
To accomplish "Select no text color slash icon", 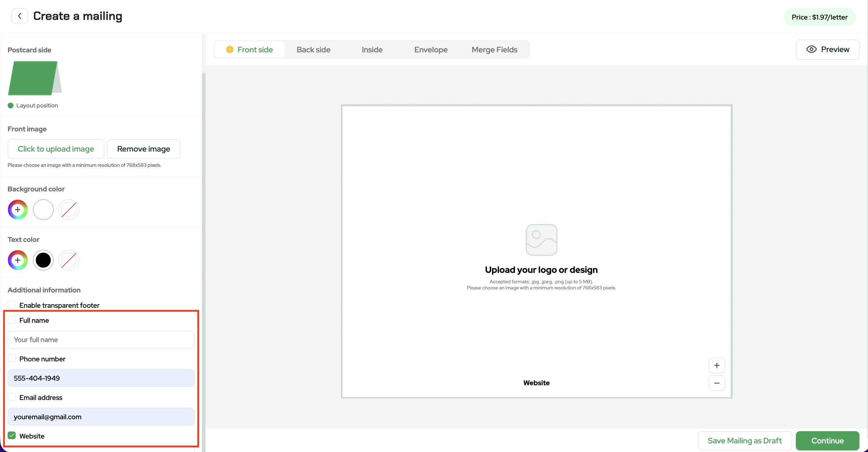I will click(69, 260).
